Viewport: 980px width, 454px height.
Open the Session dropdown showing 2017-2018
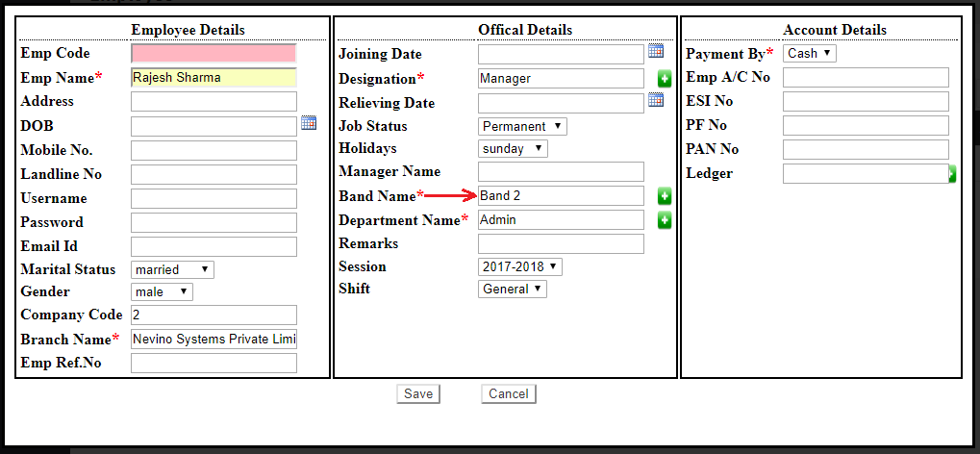tap(519, 266)
